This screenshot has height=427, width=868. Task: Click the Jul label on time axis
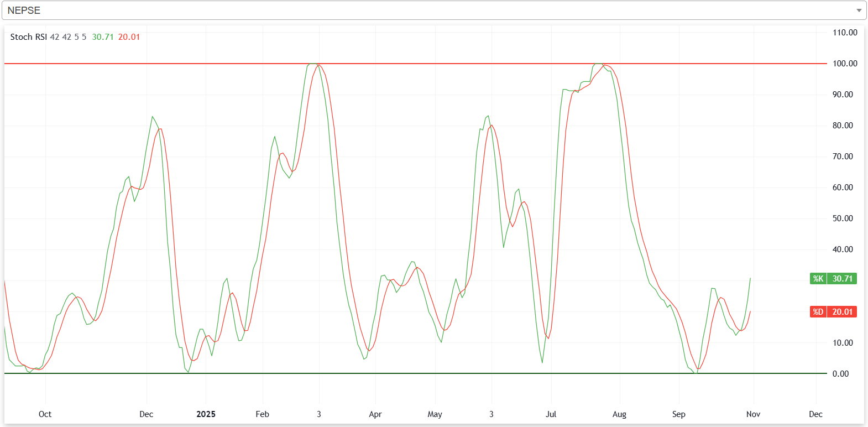(551, 414)
